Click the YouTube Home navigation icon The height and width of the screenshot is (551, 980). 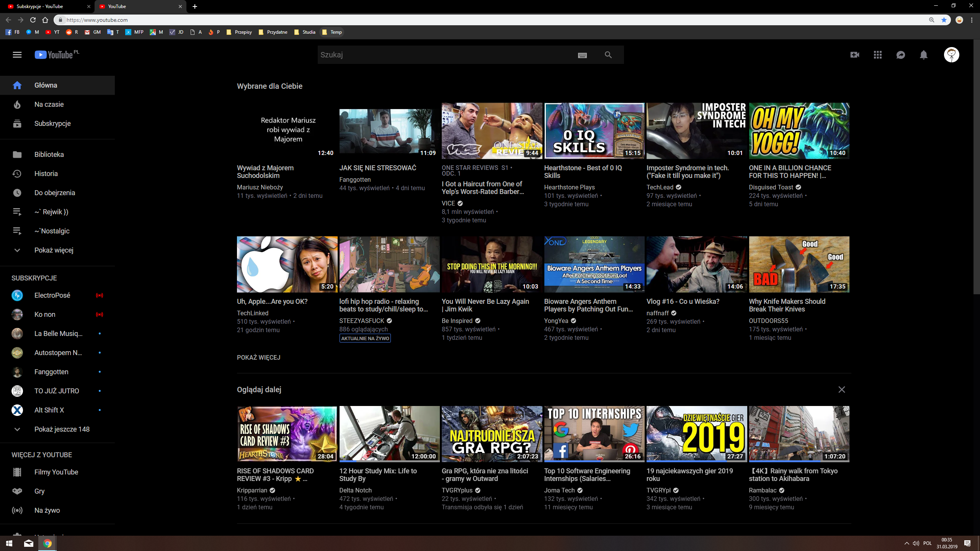pos(18,85)
